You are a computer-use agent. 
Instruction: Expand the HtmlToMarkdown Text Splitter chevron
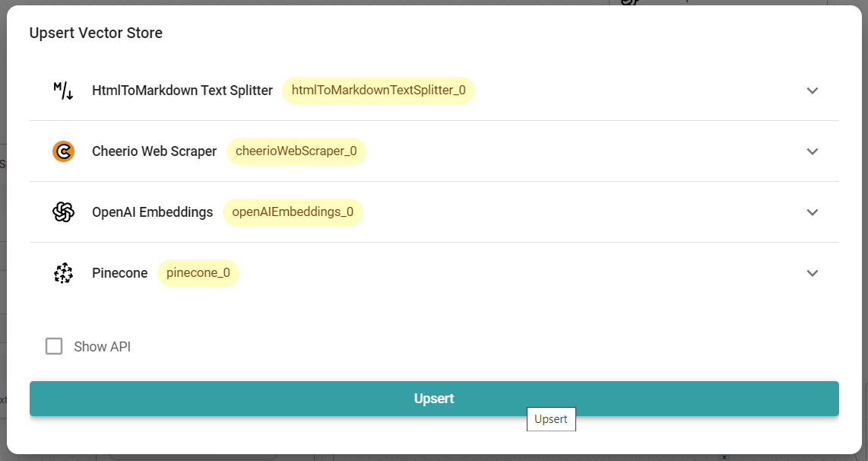[812, 91]
